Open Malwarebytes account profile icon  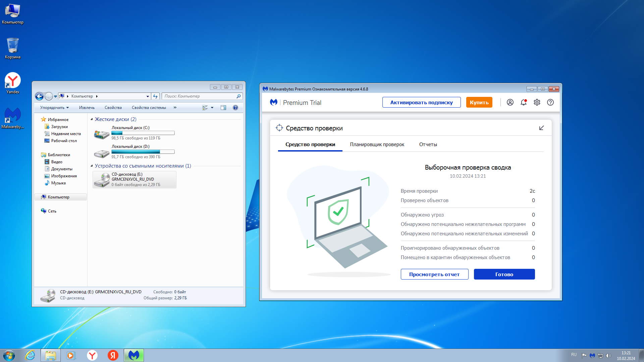pos(510,103)
